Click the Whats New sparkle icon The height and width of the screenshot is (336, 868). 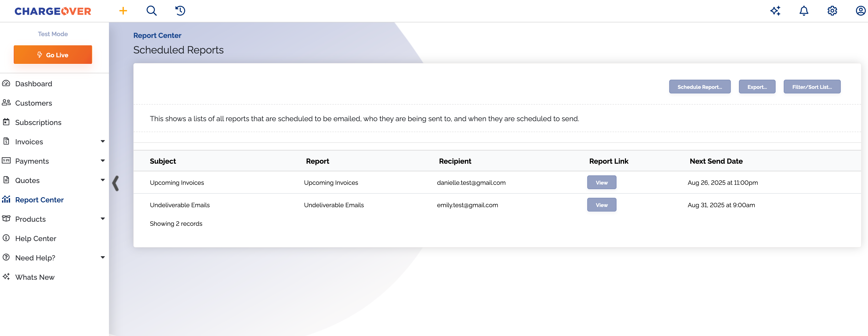(x=6, y=277)
